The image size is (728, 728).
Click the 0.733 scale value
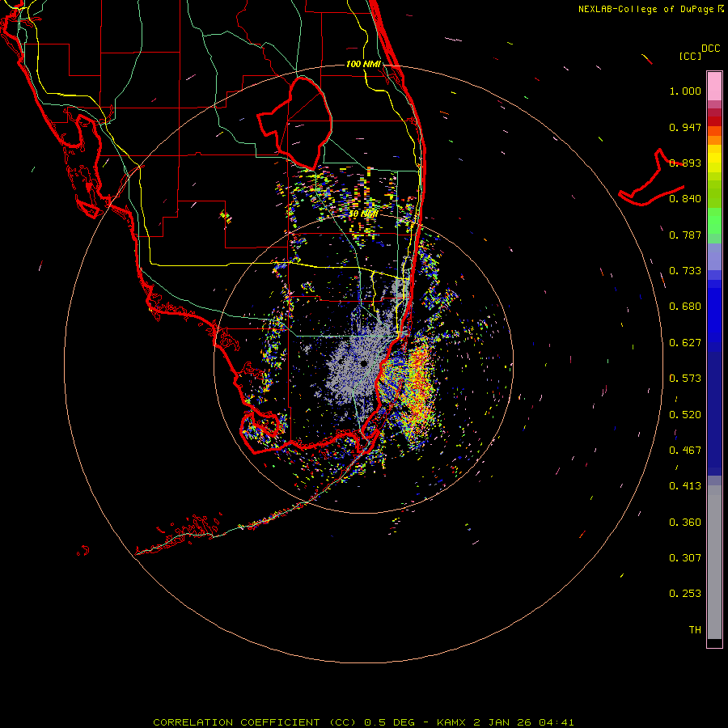[x=685, y=271]
